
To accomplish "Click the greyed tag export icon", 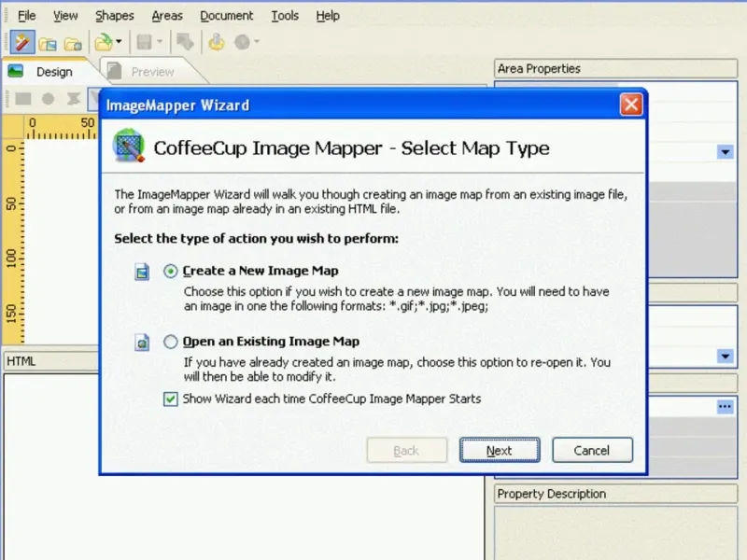I will coord(185,42).
